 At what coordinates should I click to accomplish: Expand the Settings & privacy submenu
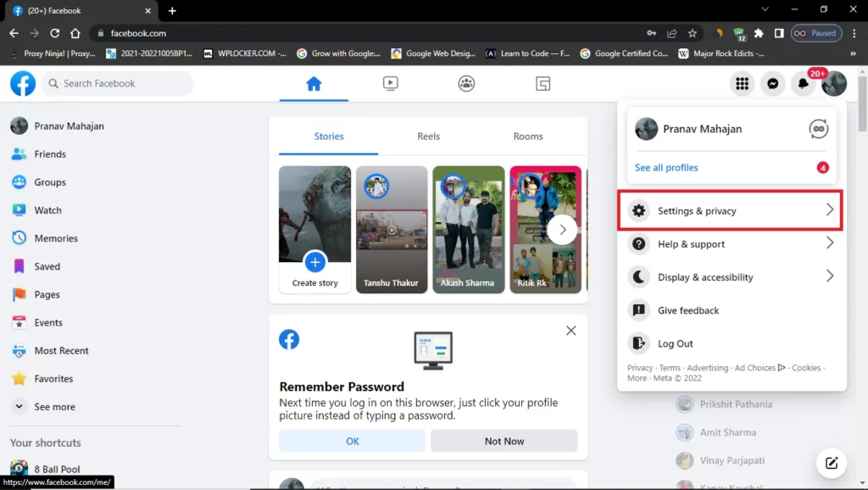click(730, 210)
